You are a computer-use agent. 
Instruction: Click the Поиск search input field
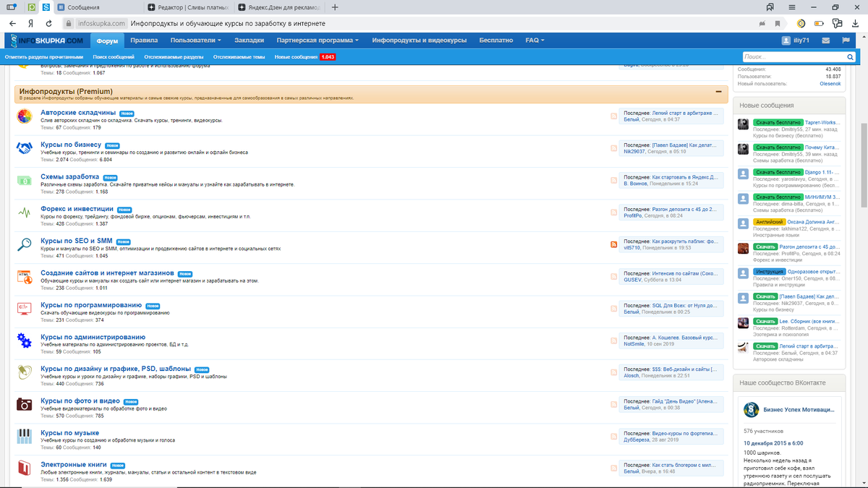(x=793, y=56)
